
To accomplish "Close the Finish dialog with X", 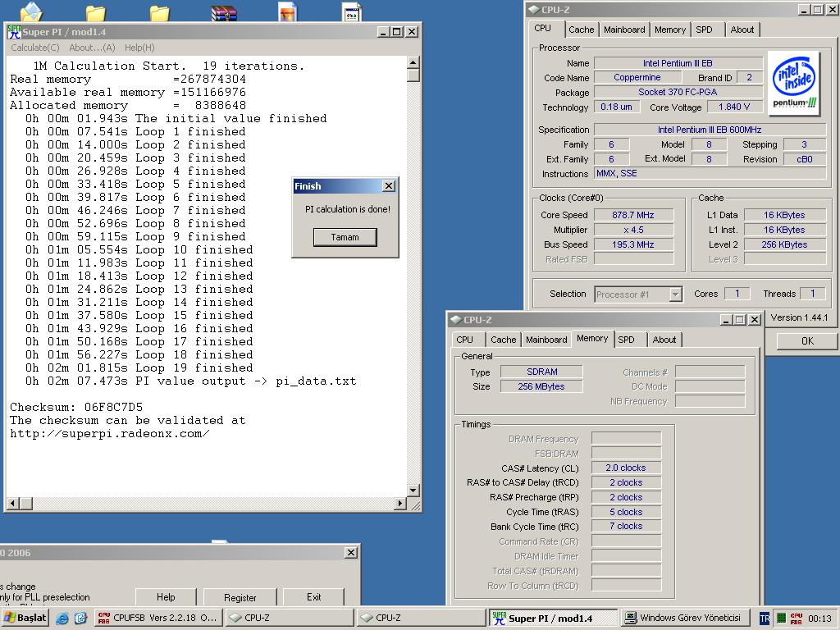I will 389,186.
